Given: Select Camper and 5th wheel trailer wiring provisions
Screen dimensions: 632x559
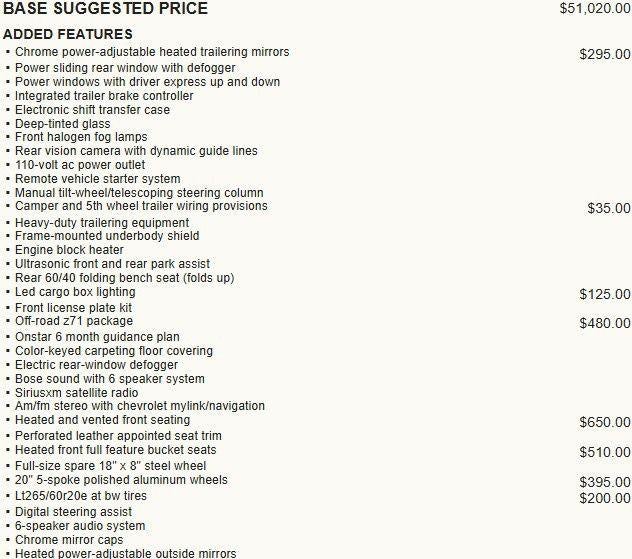Looking at the screenshot, I should 141,206.
